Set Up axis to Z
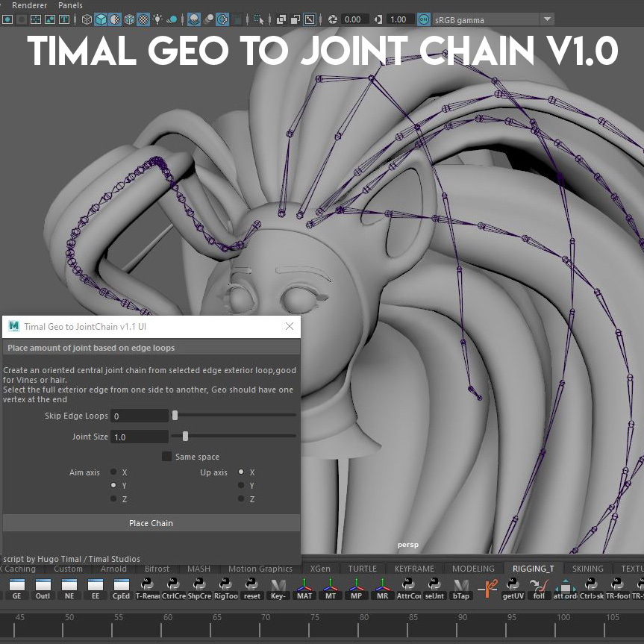The height and width of the screenshot is (644, 644). (241, 498)
